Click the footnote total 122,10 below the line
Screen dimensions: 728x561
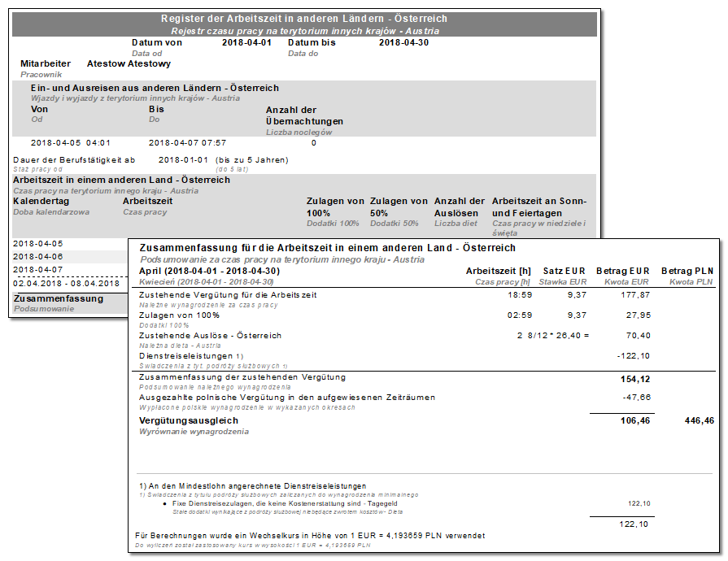click(x=634, y=524)
